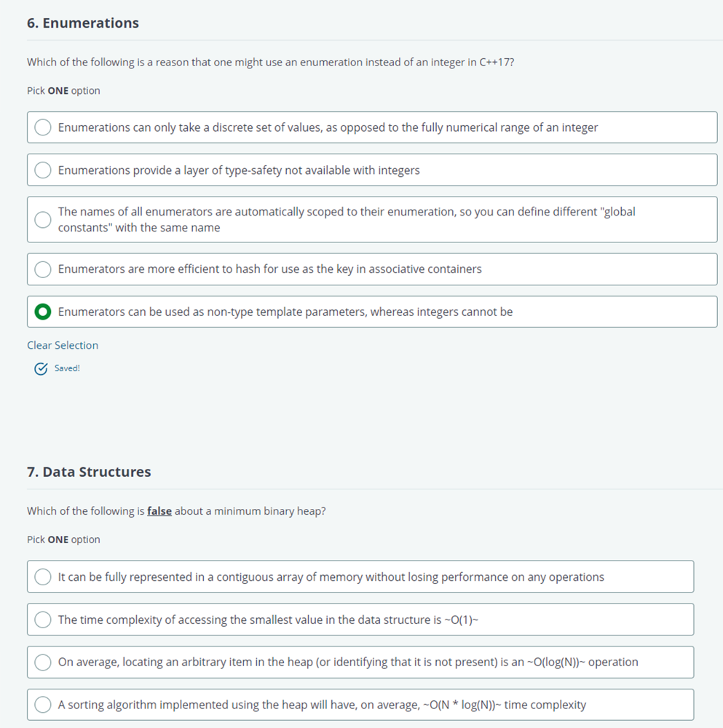This screenshot has width=723, height=728.
Task: Click the Saved! status text
Action: [x=67, y=368]
